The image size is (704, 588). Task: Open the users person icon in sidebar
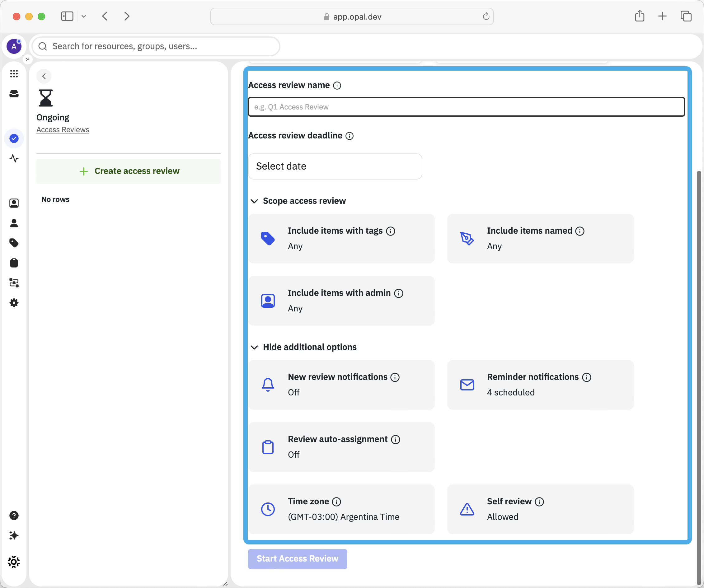(14, 223)
